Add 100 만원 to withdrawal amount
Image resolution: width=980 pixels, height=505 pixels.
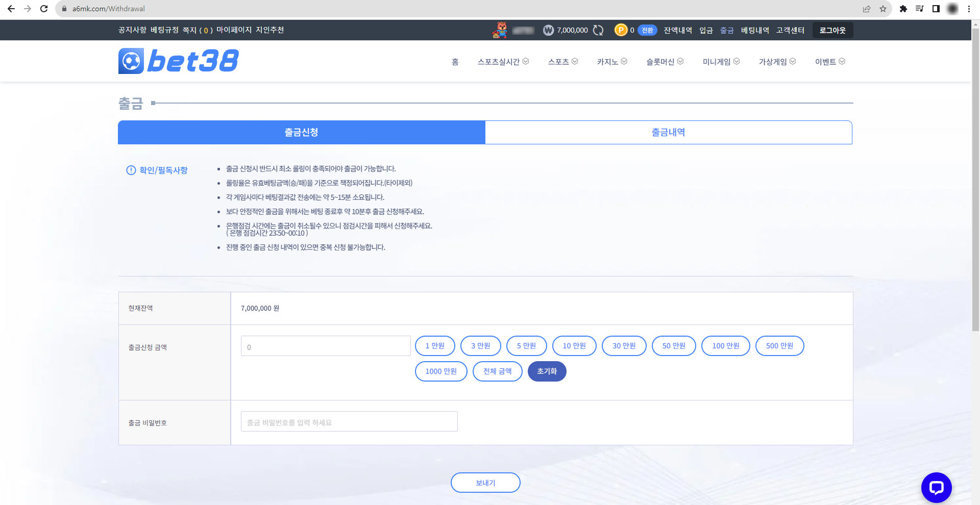(x=726, y=346)
